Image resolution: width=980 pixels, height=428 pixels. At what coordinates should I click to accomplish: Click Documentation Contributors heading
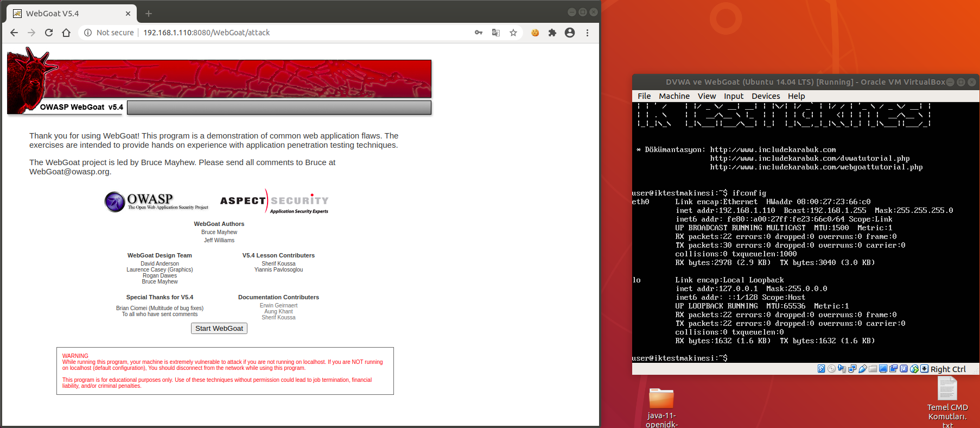coord(278,297)
